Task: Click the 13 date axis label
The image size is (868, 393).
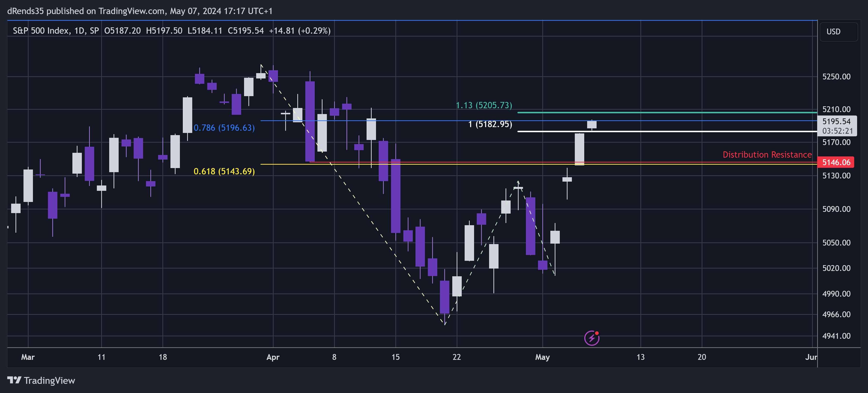Action: pos(641,357)
